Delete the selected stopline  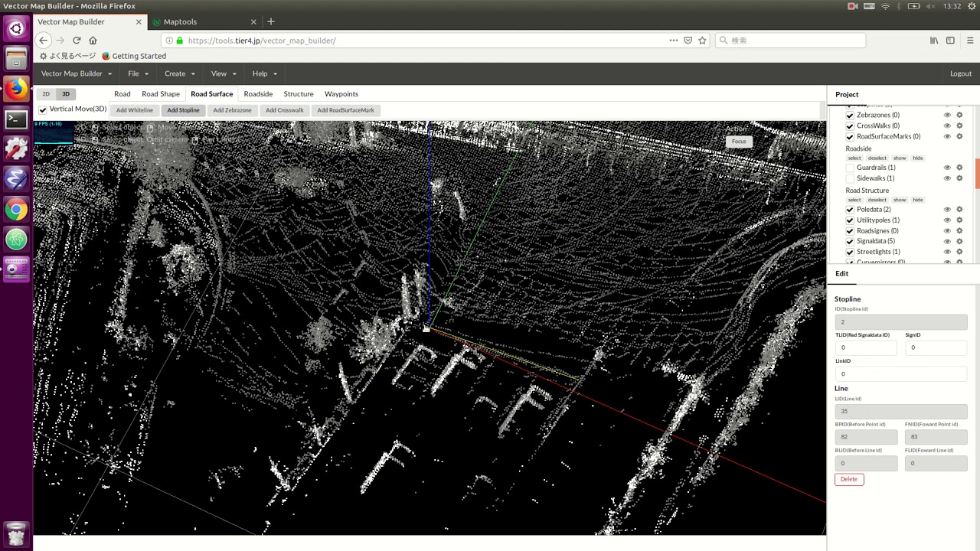click(x=849, y=479)
